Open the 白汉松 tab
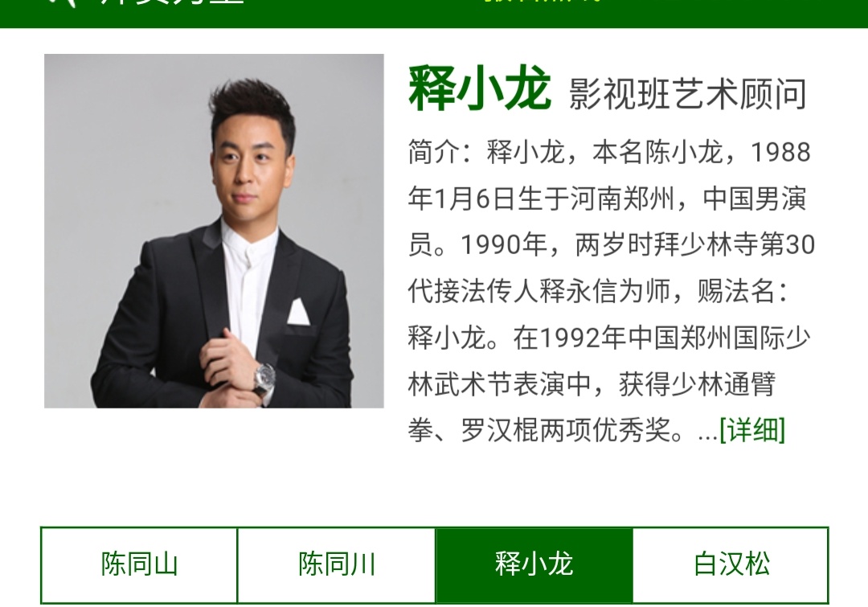Viewport: 868px width, 607px height. click(x=731, y=565)
